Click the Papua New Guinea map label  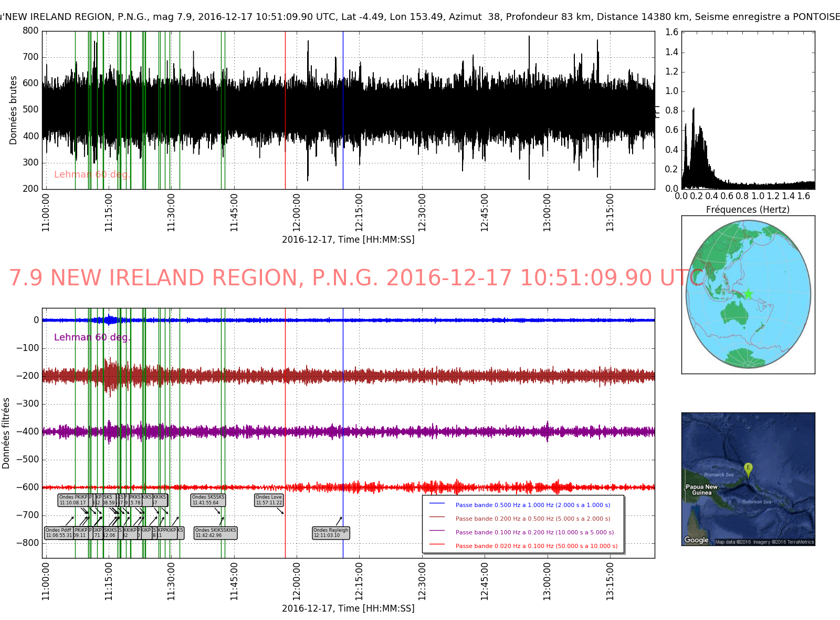click(x=701, y=490)
